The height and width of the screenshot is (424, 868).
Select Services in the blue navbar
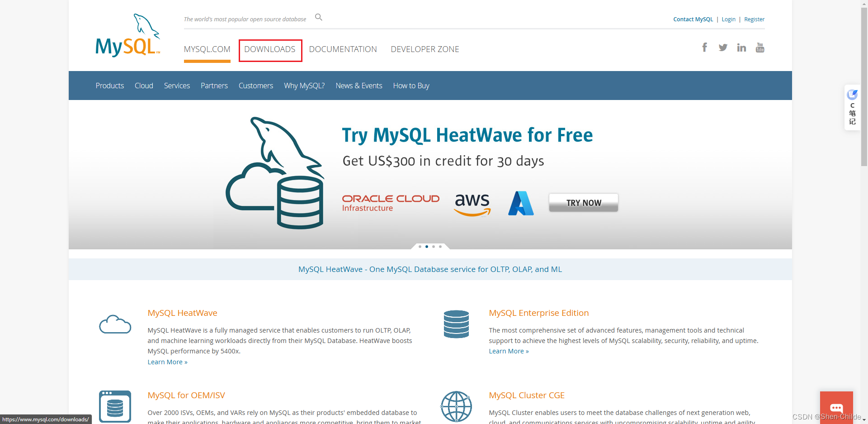177,86
